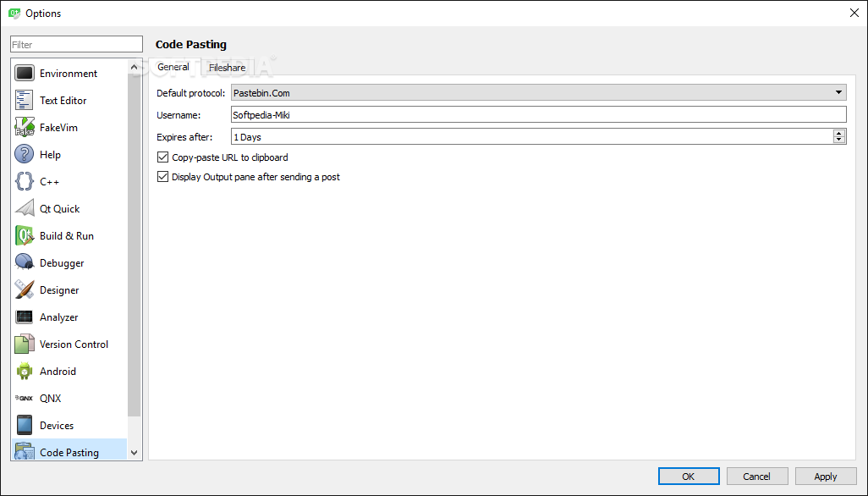Open the Qt Quick paper plane icon
This screenshot has width=868, height=496.
25,209
